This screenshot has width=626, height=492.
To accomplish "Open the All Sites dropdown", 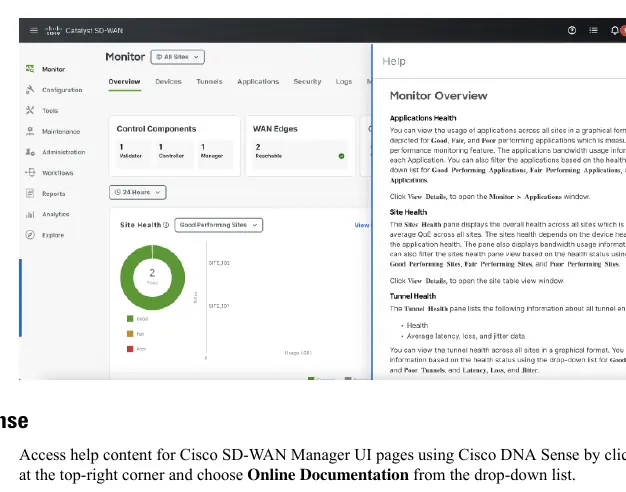I will pos(178,57).
